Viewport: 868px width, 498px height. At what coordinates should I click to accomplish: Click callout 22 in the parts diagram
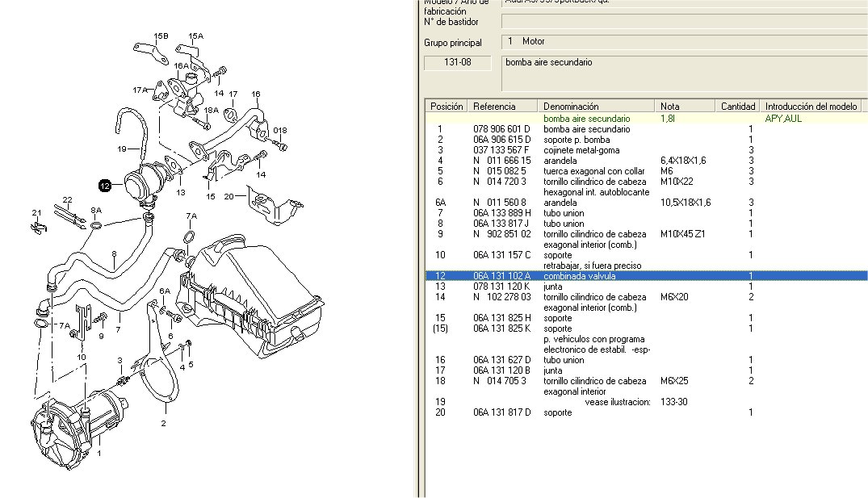[68, 199]
